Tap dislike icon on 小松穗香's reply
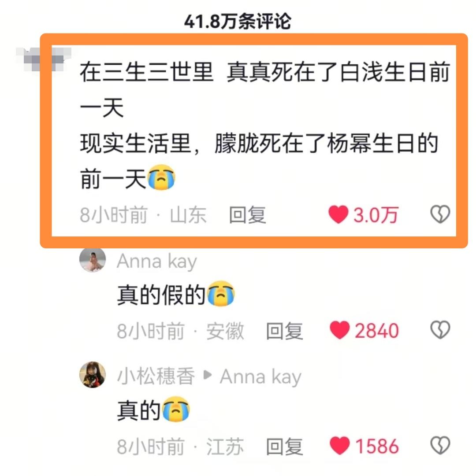Viewport: 476px width, 476px height. 440,445
